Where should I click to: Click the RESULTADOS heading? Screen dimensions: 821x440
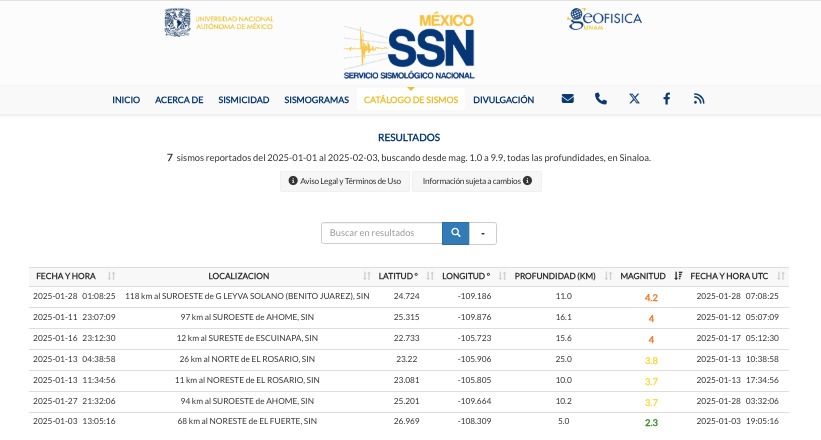point(409,138)
